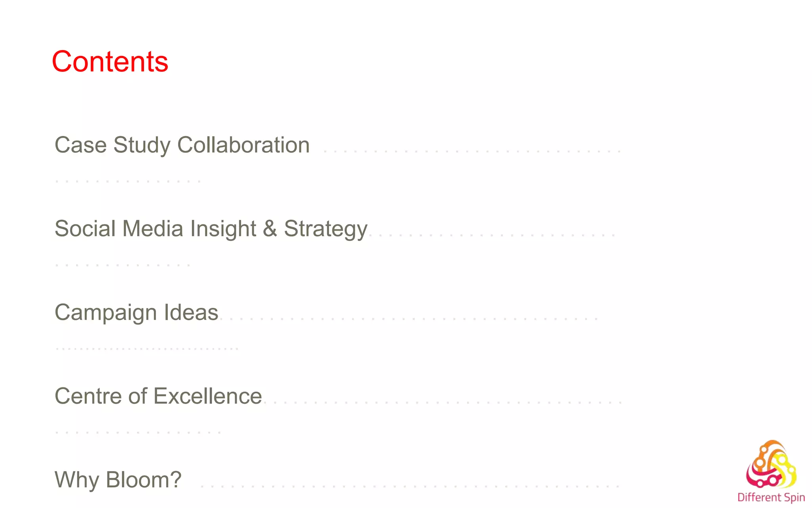Open the Centre of Excellence entry
The image size is (812, 508).
click(159, 396)
